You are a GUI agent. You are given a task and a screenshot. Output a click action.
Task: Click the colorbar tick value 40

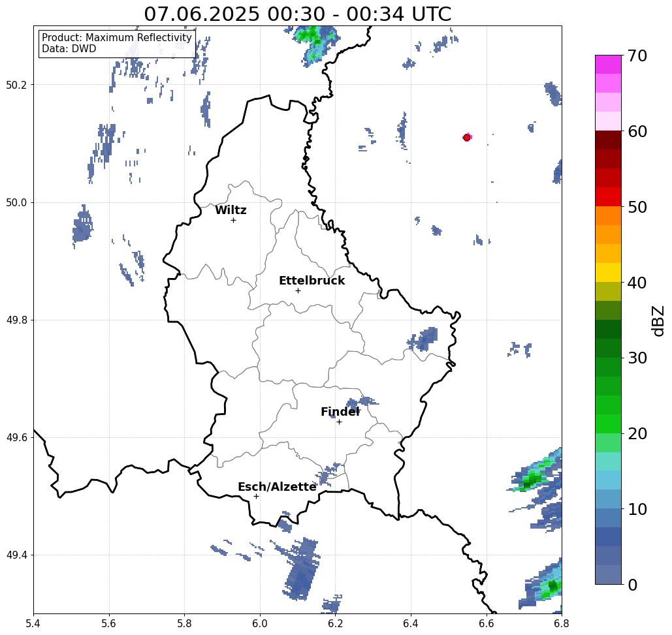pyautogui.click(x=637, y=283)
